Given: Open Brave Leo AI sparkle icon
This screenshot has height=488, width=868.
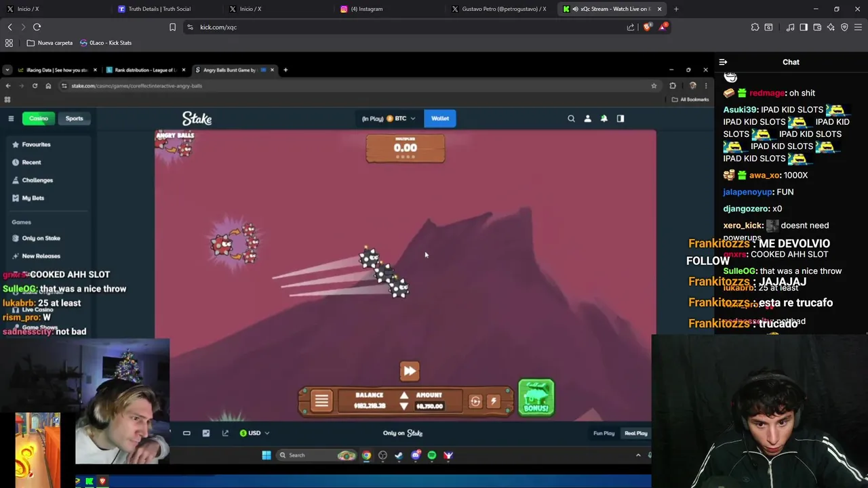Looking at the screenshot, I should (x=831, y=27).
